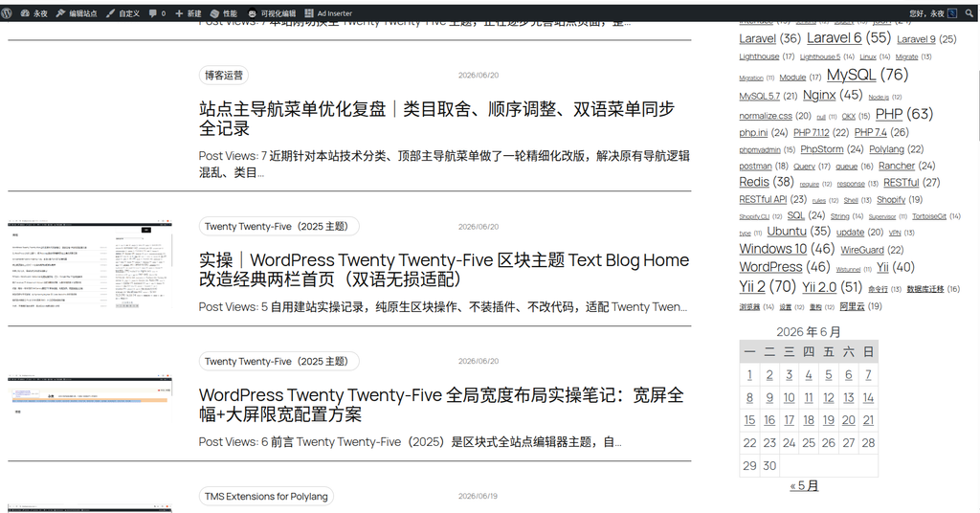Open the MySQL 5.7 tag
Screen dimensions: 980x513
click(759, 97)
